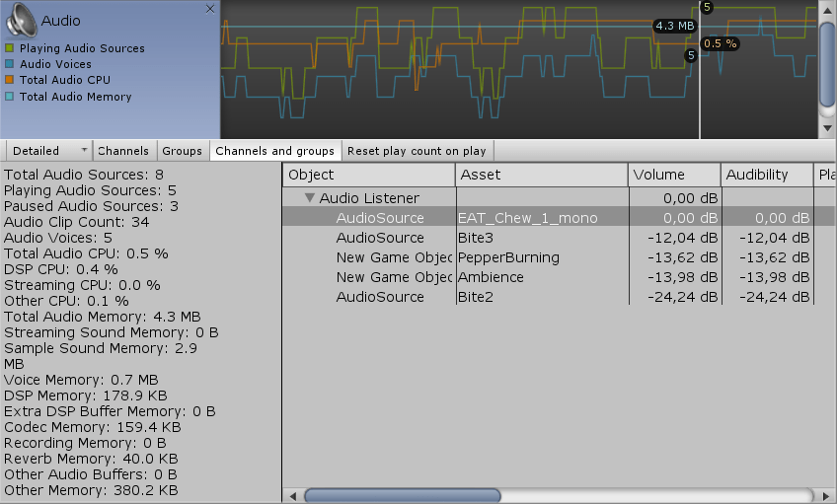Sort by the Object column header

[x=369, y=175]
